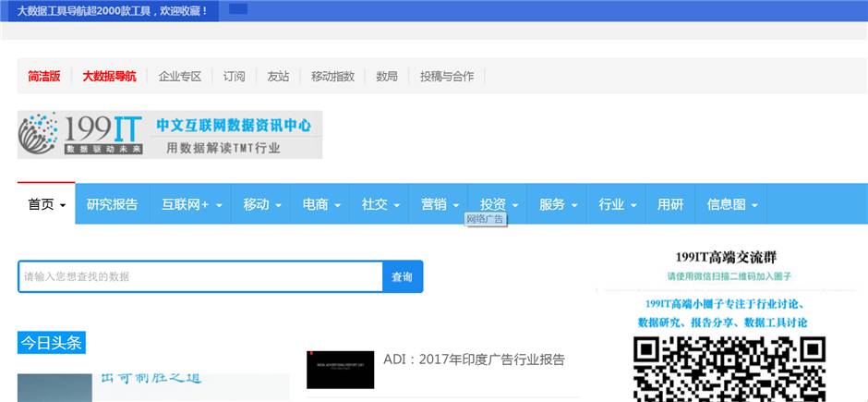868x402 pixels.
Task: Open the 用研 nav item
Action: click(670, 204)
